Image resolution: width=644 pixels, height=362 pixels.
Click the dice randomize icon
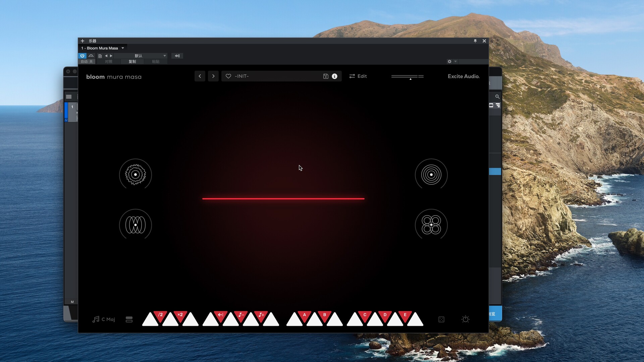(441, 319)
